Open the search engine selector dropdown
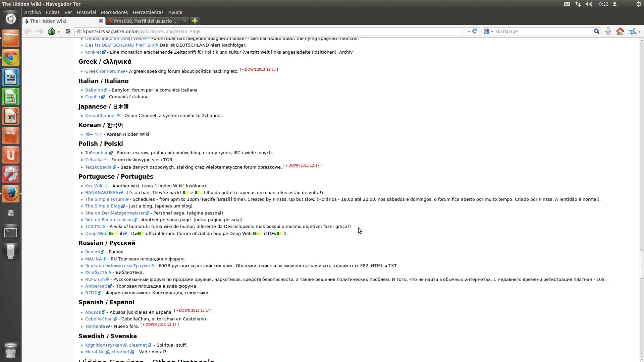This screenshot has width=644, height=362. [x=488, y=31]
